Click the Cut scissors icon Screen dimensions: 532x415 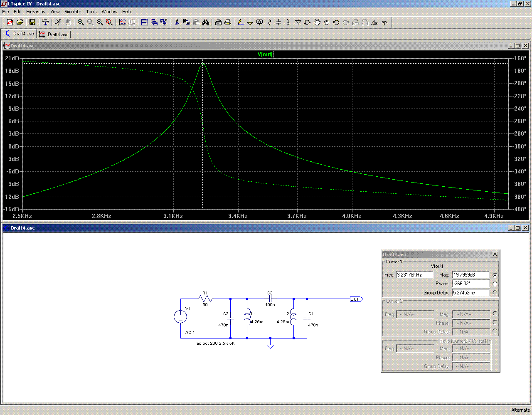(x=177, y=22)
